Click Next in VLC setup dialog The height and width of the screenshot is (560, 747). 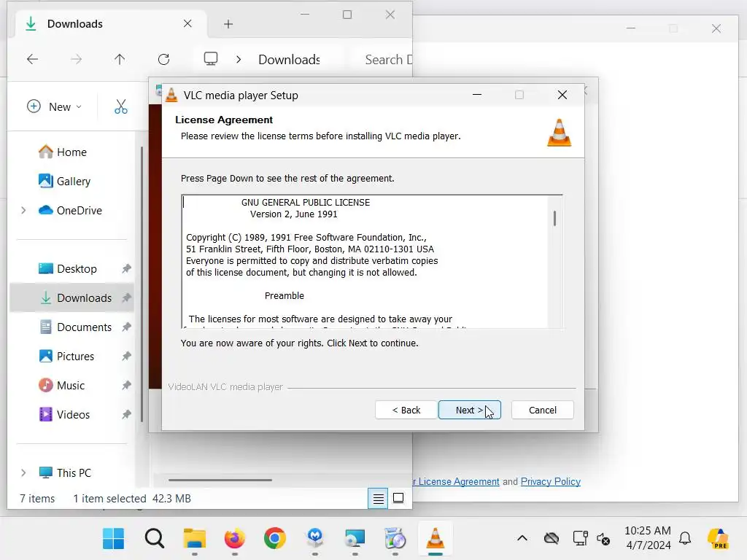point(469,410)
